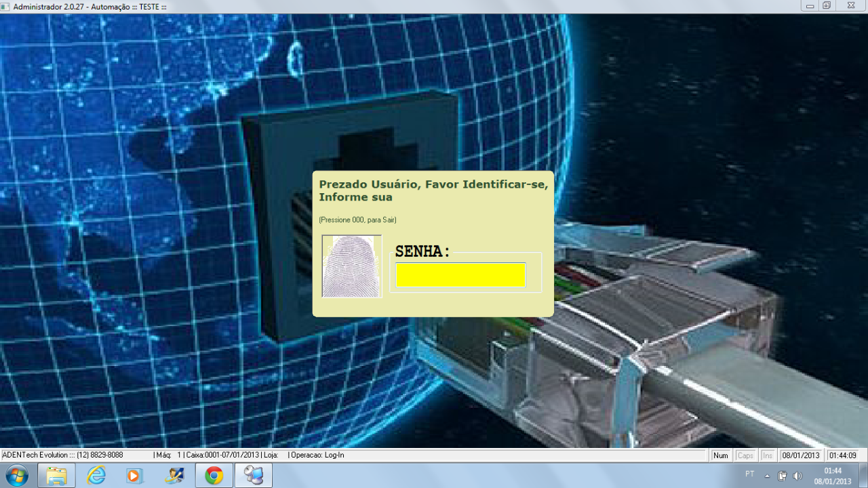Click the user-with-monitor taskbar icon
The height and width of the screenshot is (488, 868).
pos(174,476)
